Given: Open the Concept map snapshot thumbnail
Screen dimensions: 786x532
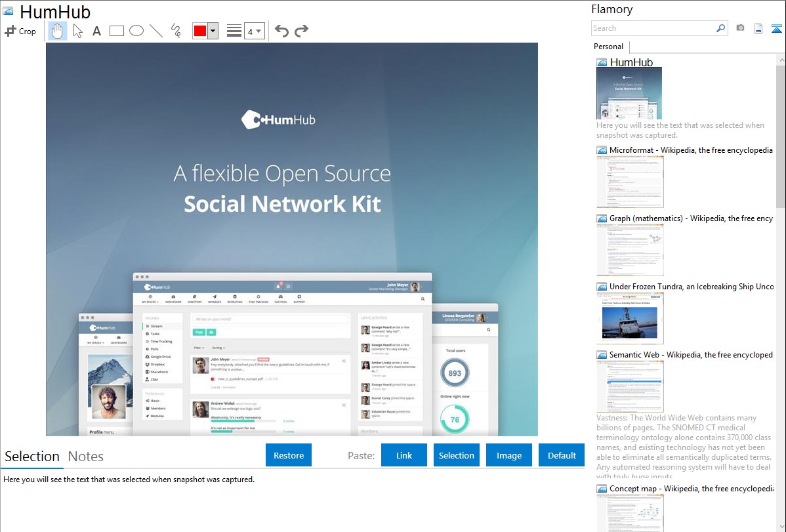Looking at the screenshot, I should pyautogui.click(x=630, y=513).
